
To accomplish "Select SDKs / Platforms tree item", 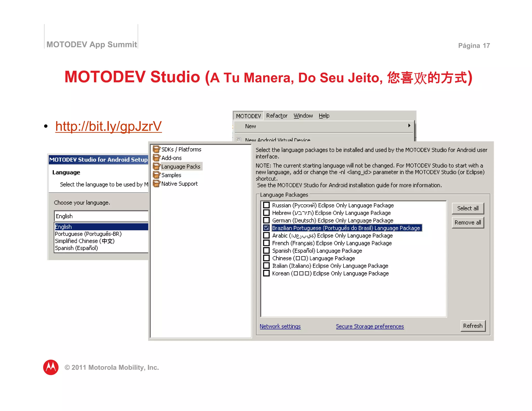I will 181,149.
